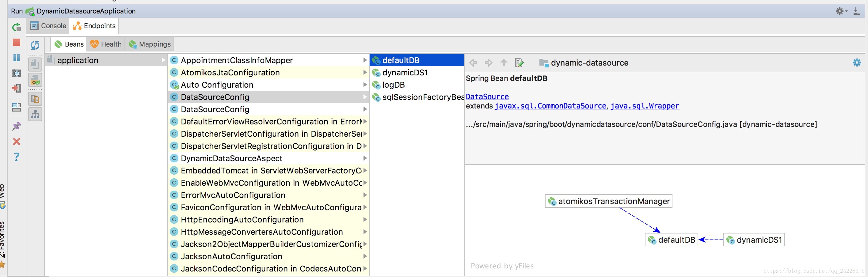Click the Up arrow in documentation pane
The image size is (868, 277).
(504, 63)
